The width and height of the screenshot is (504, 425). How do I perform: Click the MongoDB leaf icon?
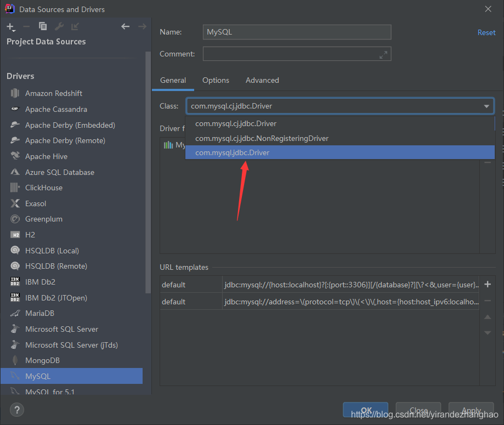click(x=15, y=360)
